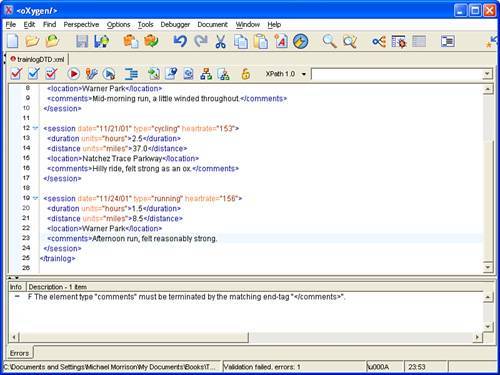The image size is (500, 375).
Task: Cut the selection with the scissors icon
Action: (x=220, y=41)
